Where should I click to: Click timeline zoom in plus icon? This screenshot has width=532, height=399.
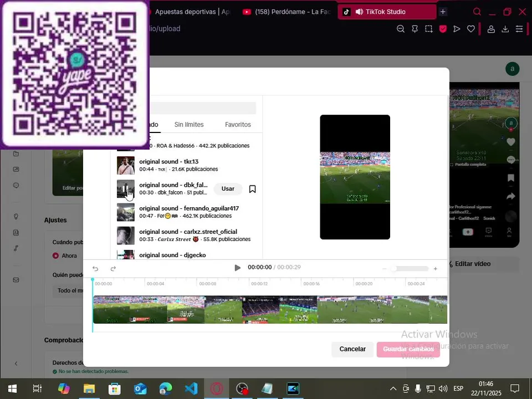436,269
